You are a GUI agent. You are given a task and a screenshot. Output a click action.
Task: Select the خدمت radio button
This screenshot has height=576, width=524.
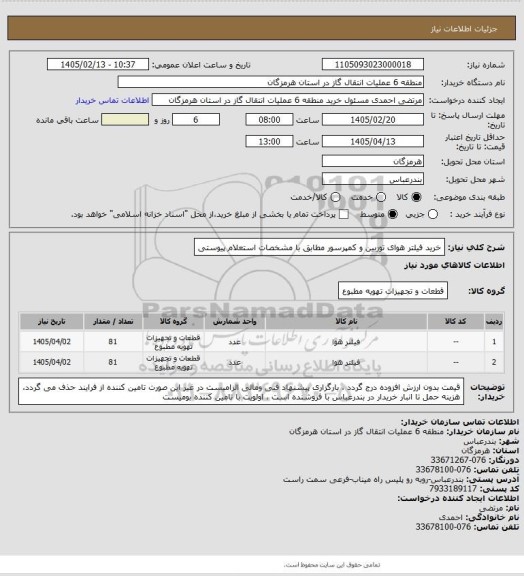[x=381, y=197]
